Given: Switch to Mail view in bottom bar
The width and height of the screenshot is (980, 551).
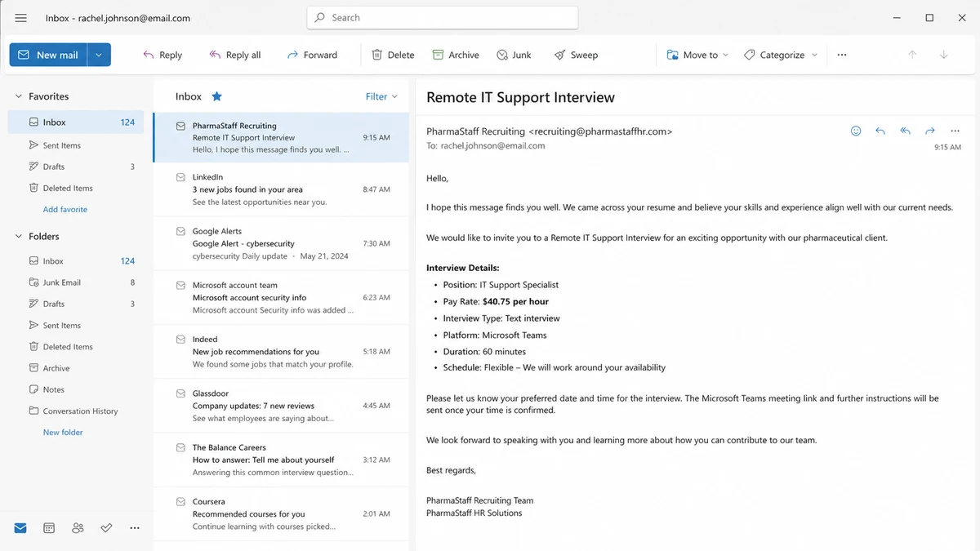Looking at the screenshot, I should 20,528.
